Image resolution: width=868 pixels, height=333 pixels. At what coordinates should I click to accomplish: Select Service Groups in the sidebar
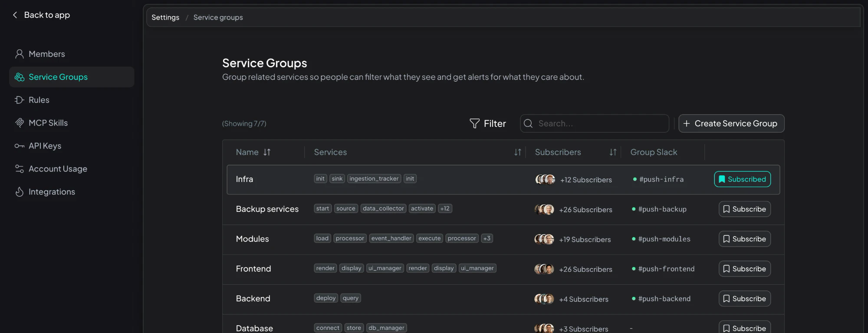click(x=72, y=77)
